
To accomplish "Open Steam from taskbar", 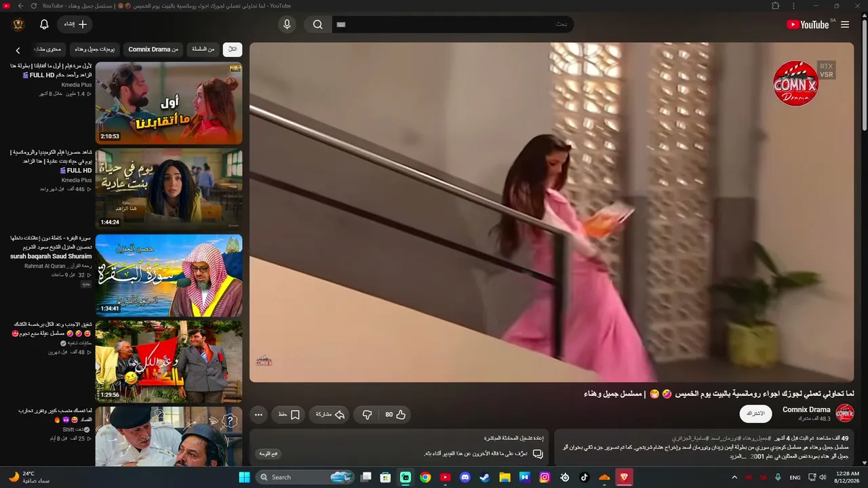I will [x=484, y=477].
